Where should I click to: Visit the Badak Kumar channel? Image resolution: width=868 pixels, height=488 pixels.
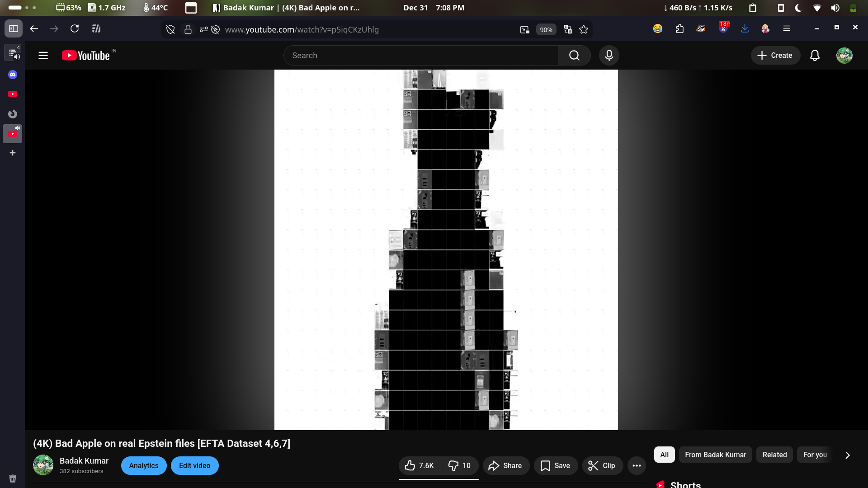pos(84,460)
